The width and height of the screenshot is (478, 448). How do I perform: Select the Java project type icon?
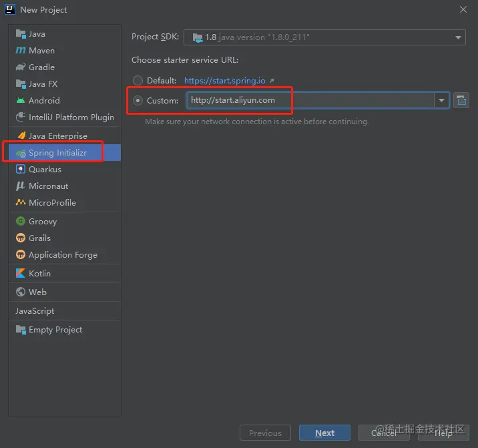[21, 34]
